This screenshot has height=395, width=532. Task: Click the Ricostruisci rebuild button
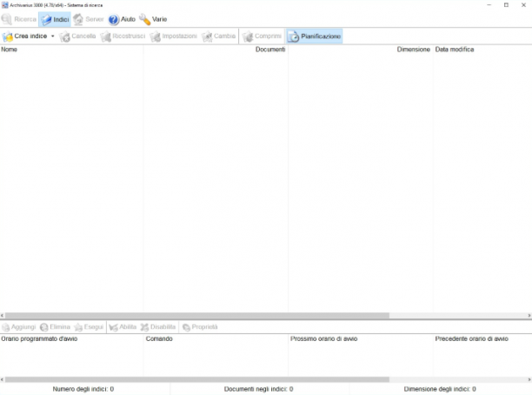click(123, 37)
